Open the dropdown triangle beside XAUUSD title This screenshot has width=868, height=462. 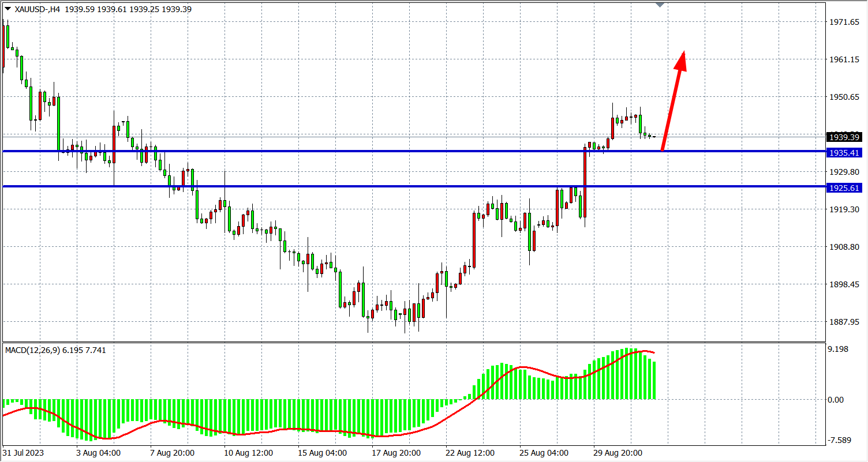pos(7,9)
